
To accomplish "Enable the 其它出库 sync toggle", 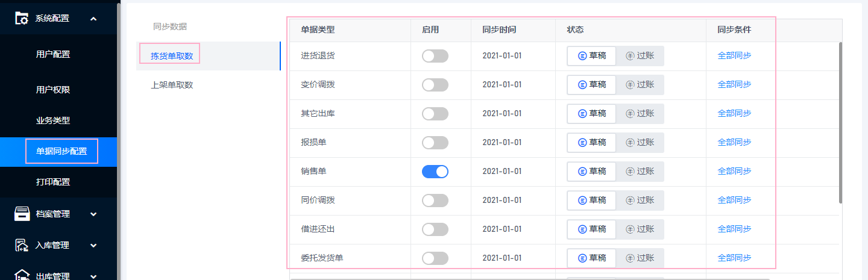I will (435, 114).
